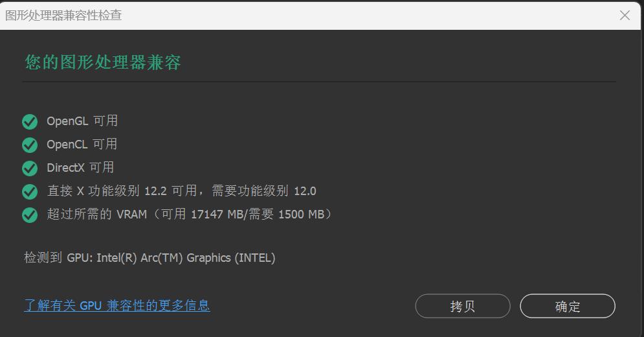Select the DirectX 可用 status text
The width and height of the screenshot is (644, 337).
[x=80, y=167]
